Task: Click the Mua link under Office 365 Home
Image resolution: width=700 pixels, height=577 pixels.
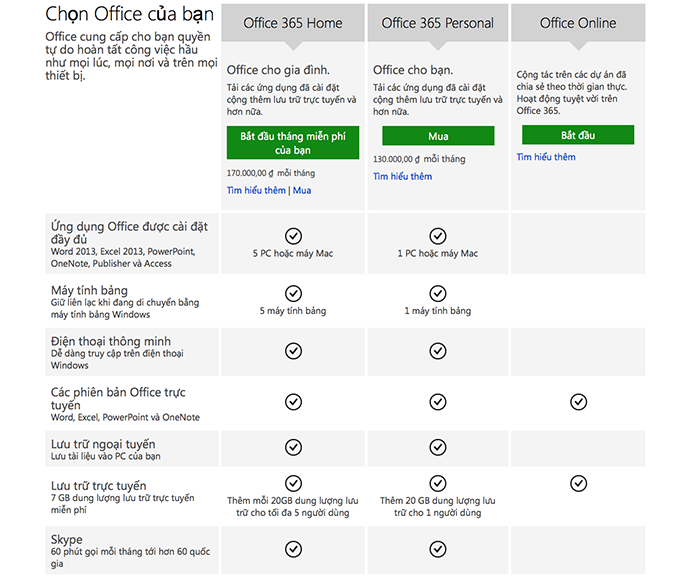Action: 302,190
